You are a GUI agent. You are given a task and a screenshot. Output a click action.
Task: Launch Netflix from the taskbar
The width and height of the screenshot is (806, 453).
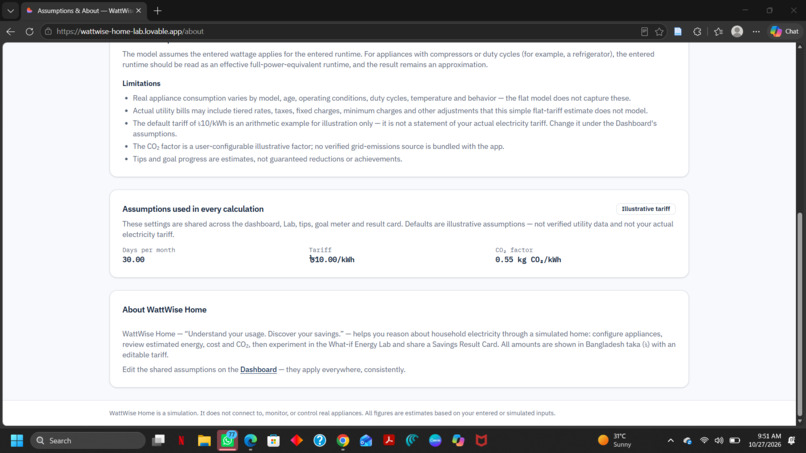[181, 441]
